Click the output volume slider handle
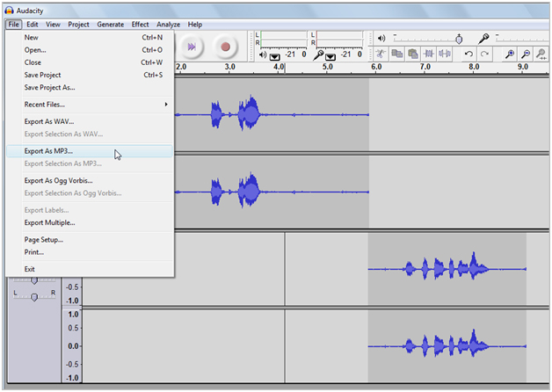Viewport: 552px width, 392px height. pos(459,39)
